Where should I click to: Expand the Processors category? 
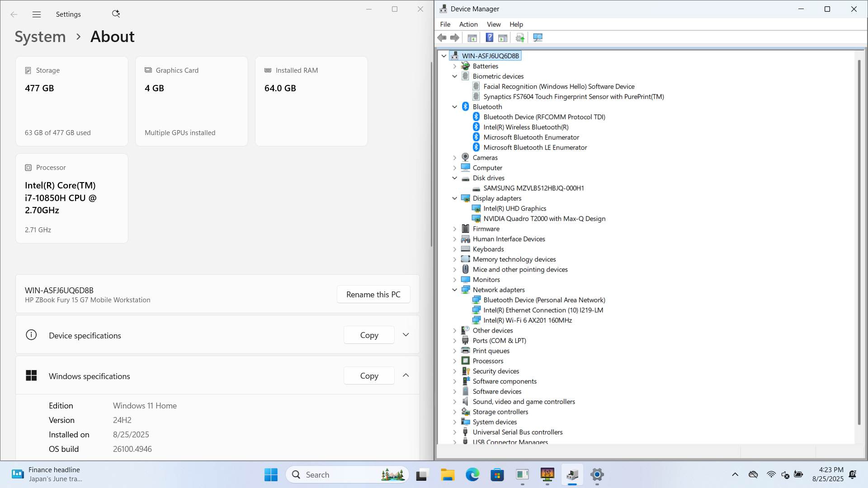point(455,361)
